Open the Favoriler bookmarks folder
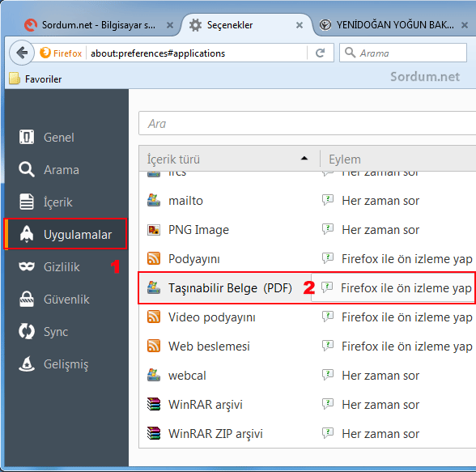The height and width of the screenshot is (472, 476). coord(36,79)
